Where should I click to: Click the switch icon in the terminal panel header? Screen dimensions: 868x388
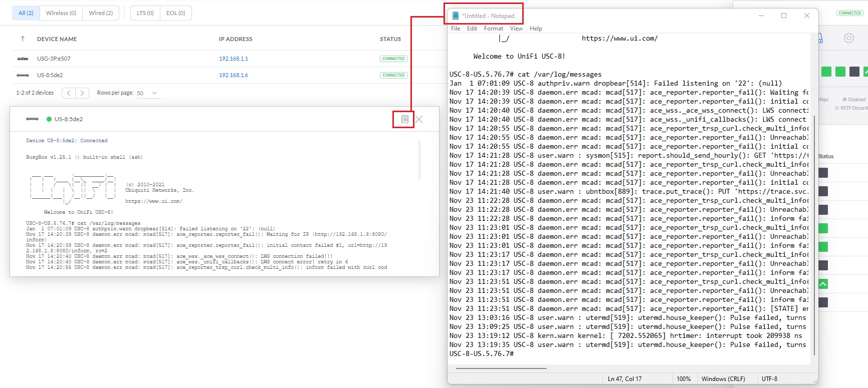[32, 119]
